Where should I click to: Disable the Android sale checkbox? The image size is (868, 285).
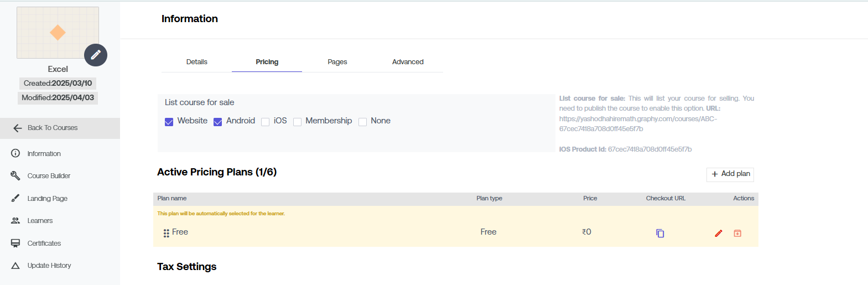[218, 122]
